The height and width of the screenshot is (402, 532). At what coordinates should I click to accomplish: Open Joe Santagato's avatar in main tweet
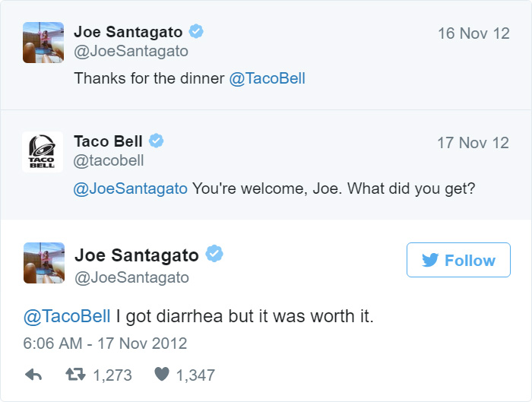coord(44,263)
